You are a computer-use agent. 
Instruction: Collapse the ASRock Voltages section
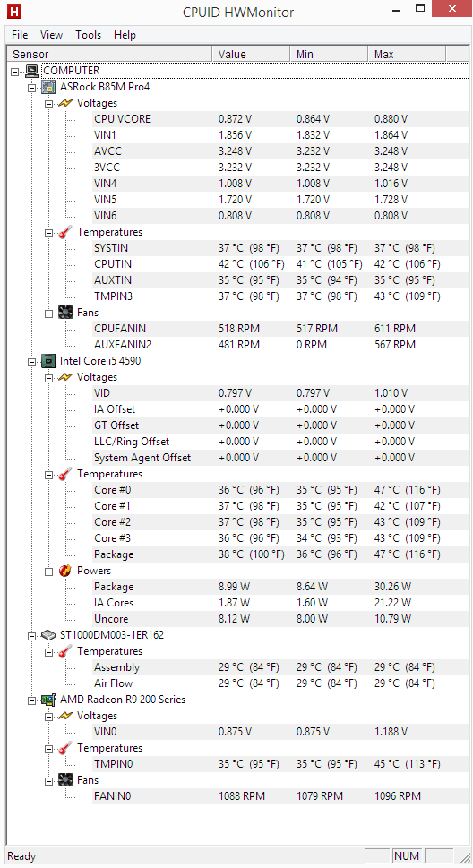pyautogui.click(x=48, y=104)
